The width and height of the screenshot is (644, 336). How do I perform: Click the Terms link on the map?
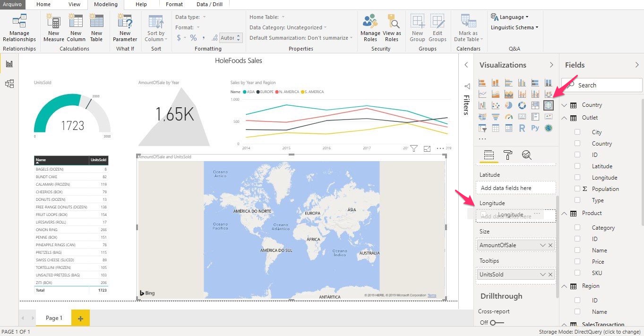pyautogui.click(x=432, y=295)
